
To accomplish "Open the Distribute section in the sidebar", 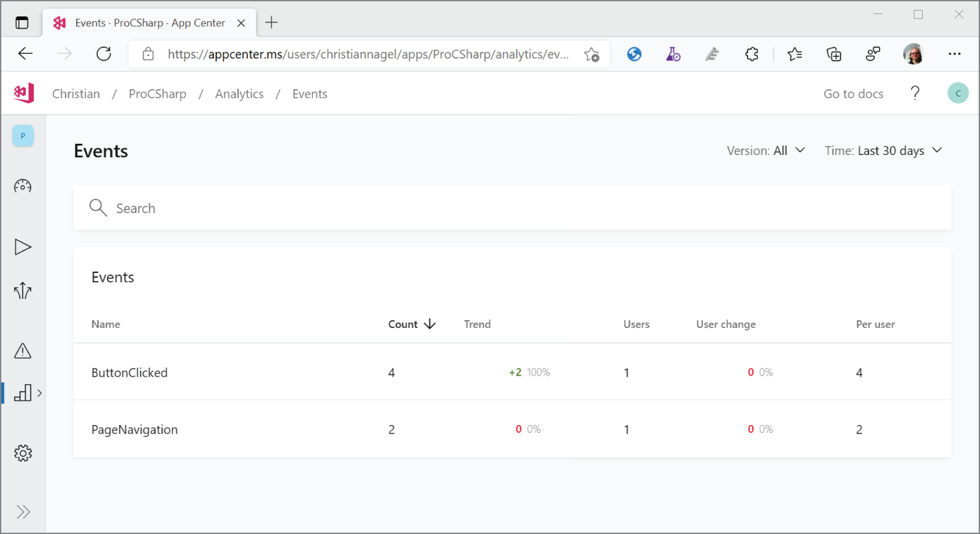I will 22,290.
